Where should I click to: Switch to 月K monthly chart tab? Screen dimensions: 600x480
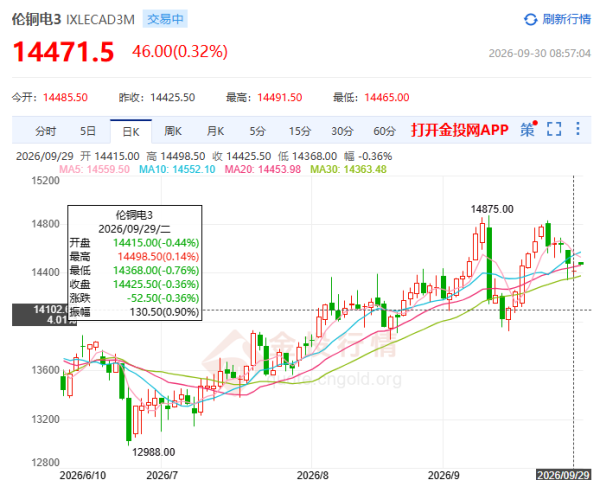click(215, 131)
